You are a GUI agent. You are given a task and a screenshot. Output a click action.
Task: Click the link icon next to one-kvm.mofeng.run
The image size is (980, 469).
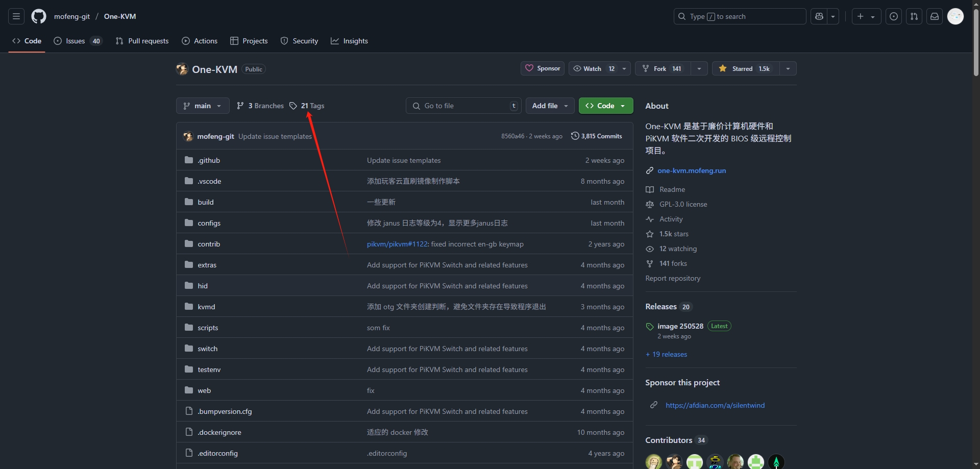click(650, 170)
